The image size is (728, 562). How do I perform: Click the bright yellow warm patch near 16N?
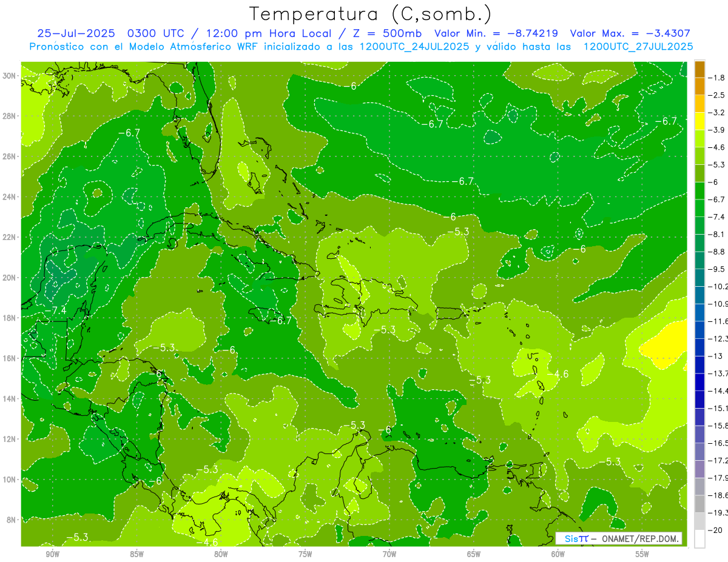pos(666,346)
